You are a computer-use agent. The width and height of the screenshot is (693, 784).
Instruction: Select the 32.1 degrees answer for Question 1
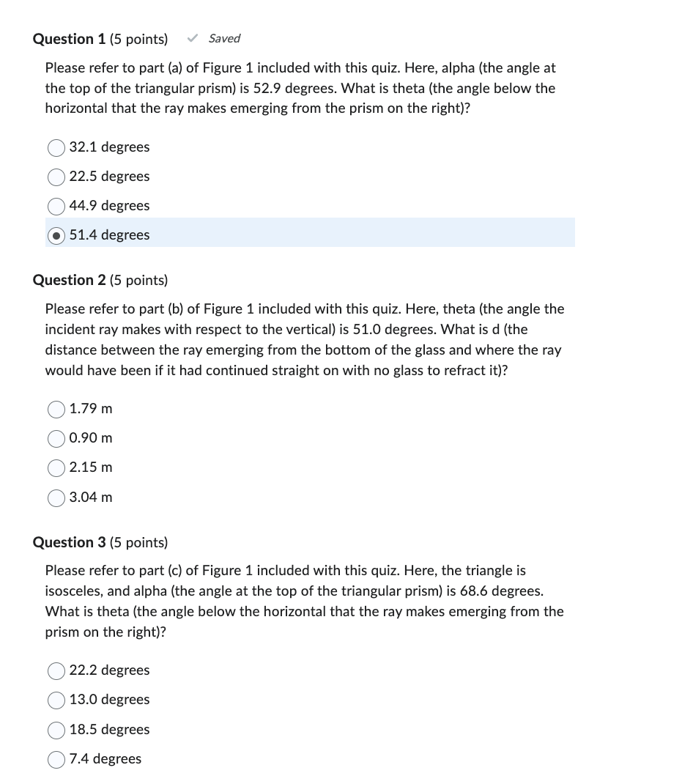56,148
